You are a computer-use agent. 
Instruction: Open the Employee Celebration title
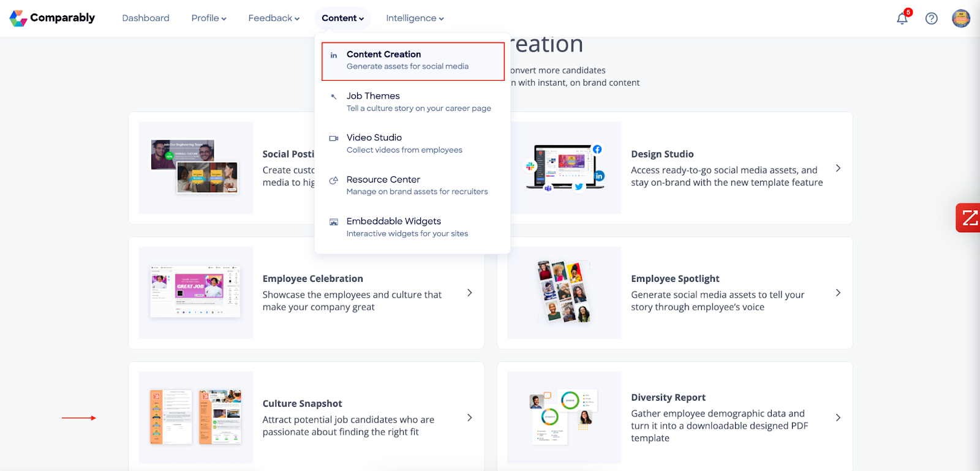tap(312, 279)
